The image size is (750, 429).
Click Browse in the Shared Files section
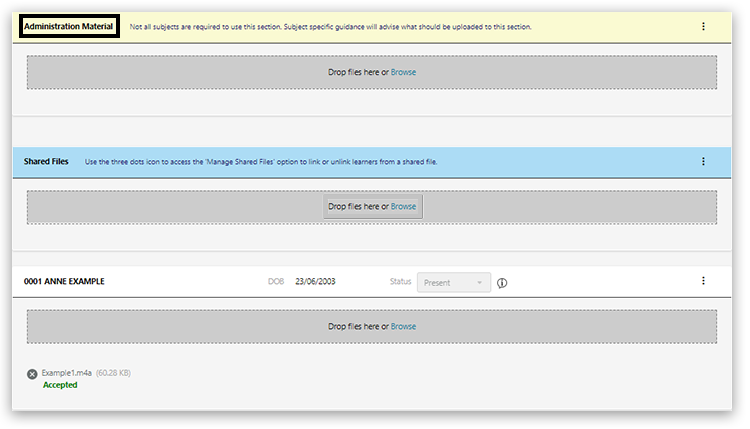(403, 207)
